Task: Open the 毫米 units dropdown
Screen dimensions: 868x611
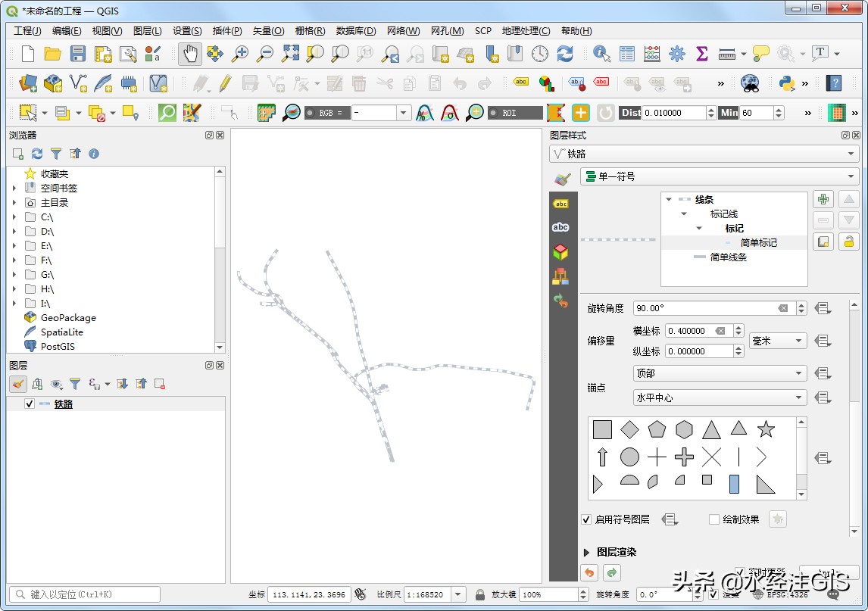Action: click(777, 341)
